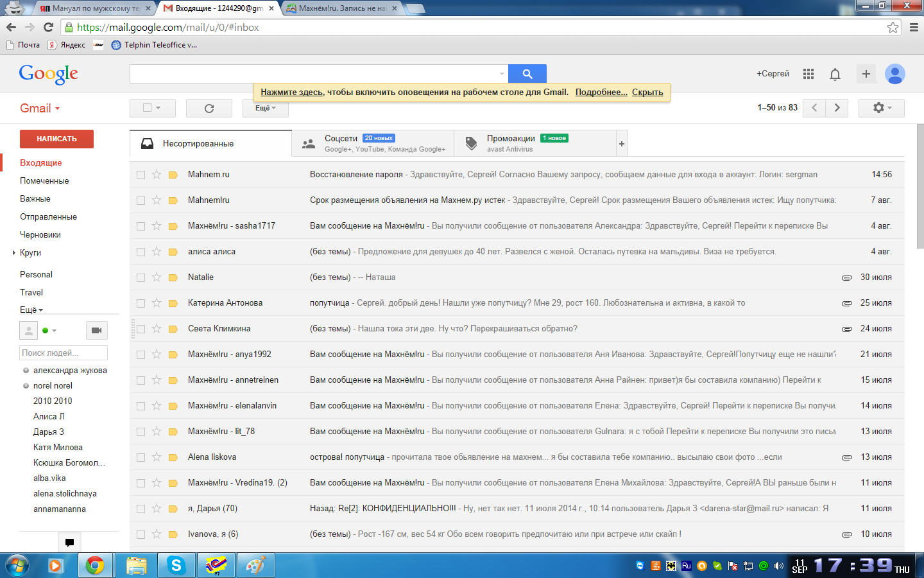Viewport: 924px width, 578px height.
Task: Open the Ещё toolbar dropdown
Action: point(266,108)
